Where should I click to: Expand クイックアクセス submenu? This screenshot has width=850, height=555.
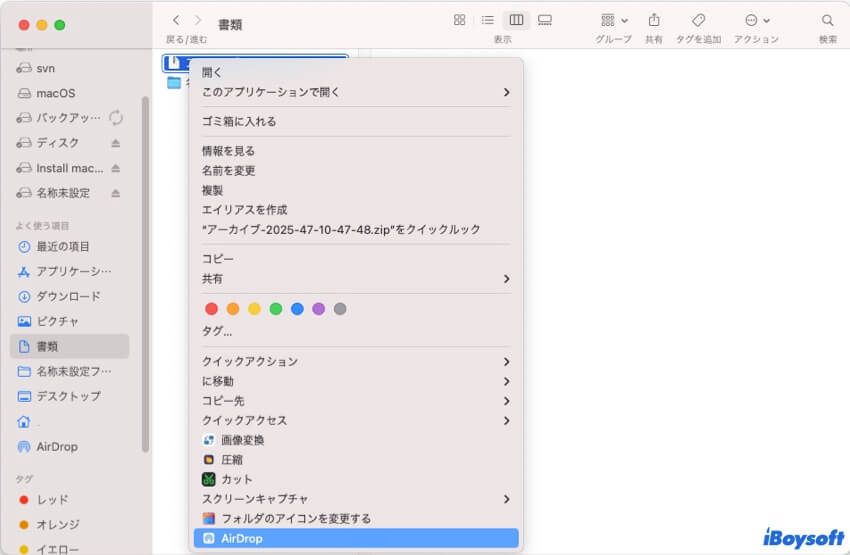[x=356, y=421]
